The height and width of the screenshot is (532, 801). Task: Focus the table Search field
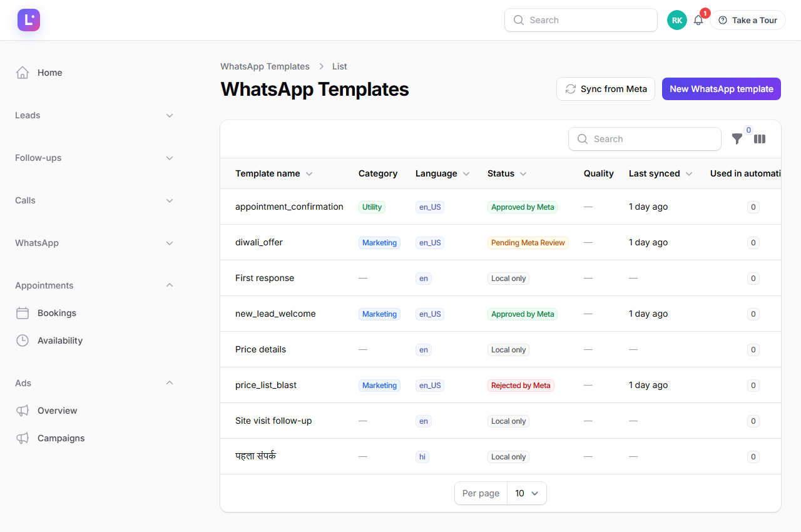[645, 139]
